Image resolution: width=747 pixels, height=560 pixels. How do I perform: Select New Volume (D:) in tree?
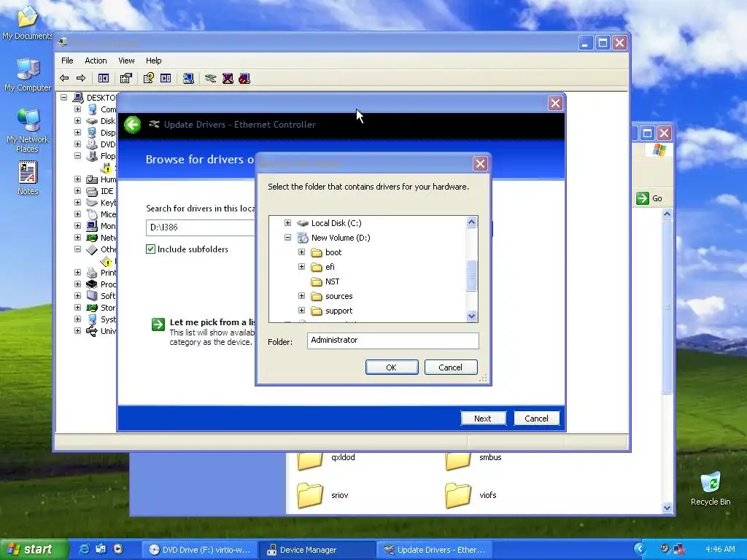point(333,238)
